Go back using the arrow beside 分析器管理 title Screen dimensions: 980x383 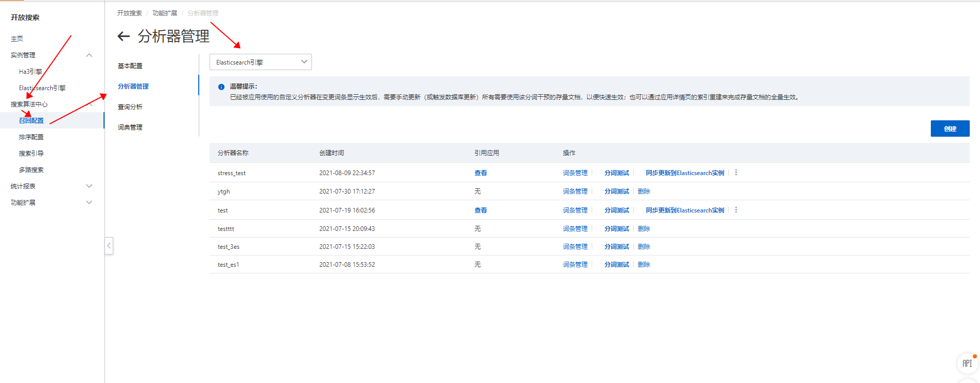point(123,36)
